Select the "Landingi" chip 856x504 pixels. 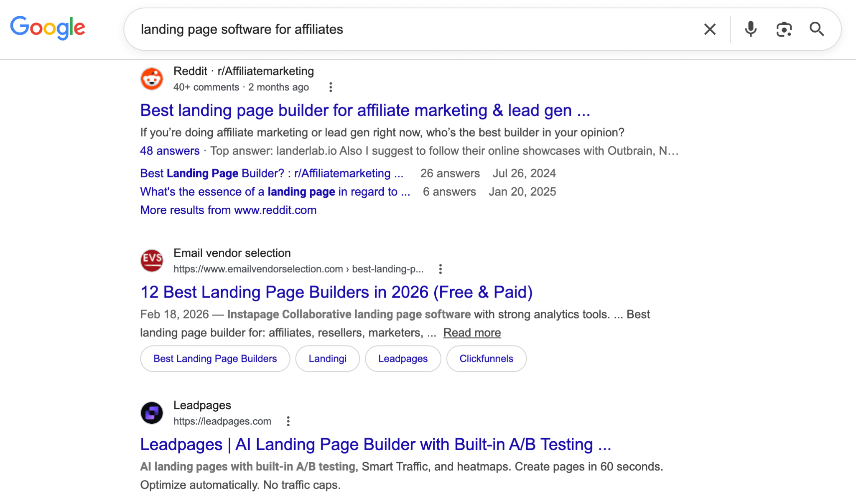pyautogui.click(x=327, y=359)
